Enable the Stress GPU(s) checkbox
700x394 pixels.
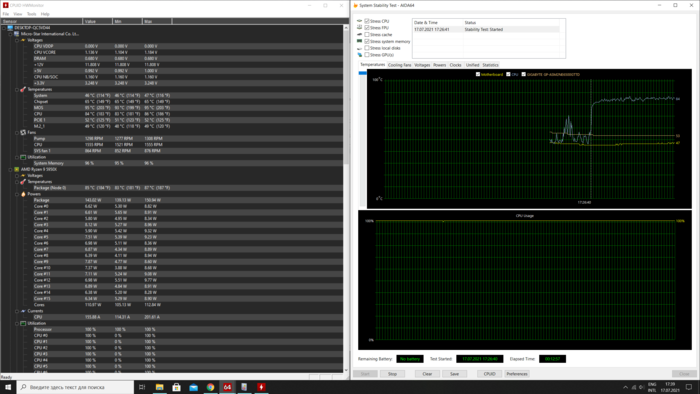pos(367,55)
